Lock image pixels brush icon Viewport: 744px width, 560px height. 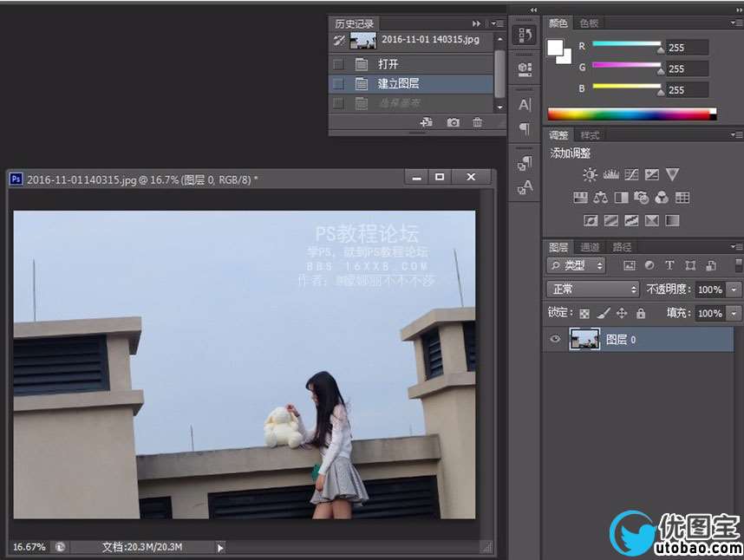click(603, 314)
